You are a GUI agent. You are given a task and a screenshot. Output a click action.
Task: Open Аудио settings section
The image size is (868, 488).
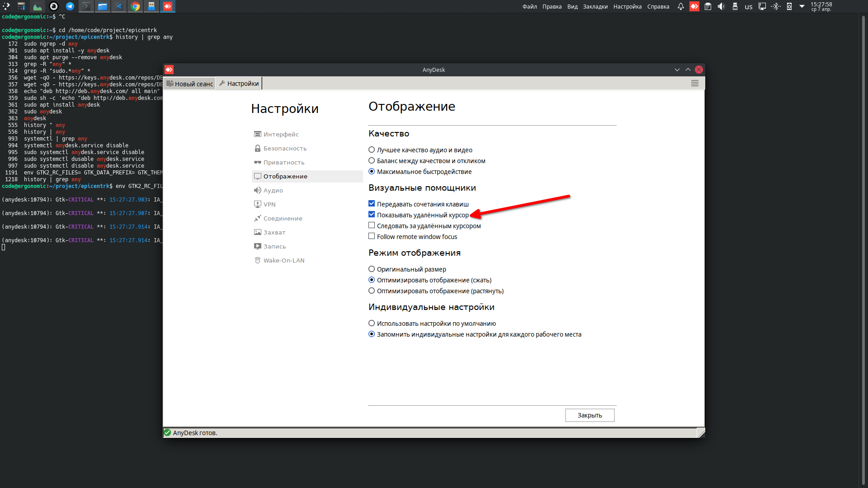(307, 190)
